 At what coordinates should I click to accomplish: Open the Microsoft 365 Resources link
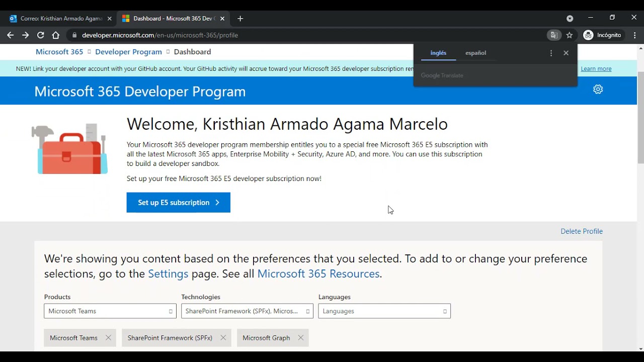[x=318, y=274]
